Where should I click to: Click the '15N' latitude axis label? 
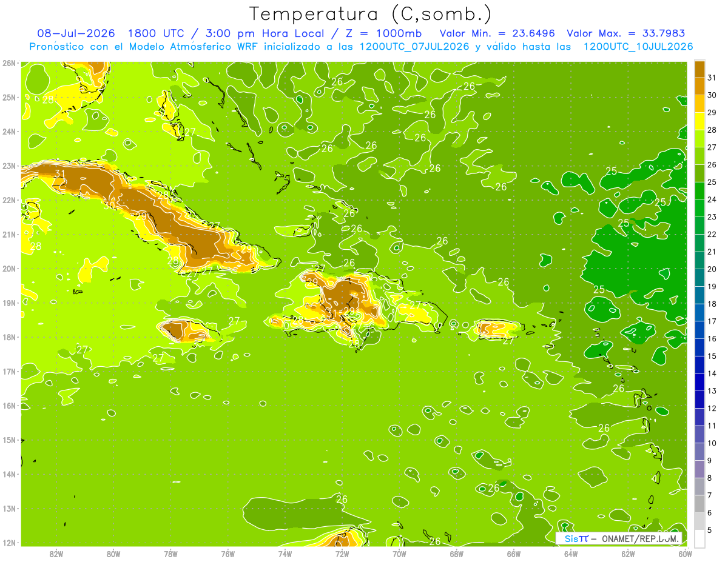(8, 440)
